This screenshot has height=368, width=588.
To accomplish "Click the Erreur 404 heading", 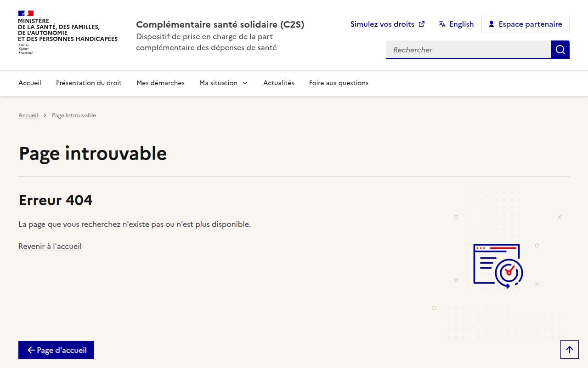I will point(56,200).
